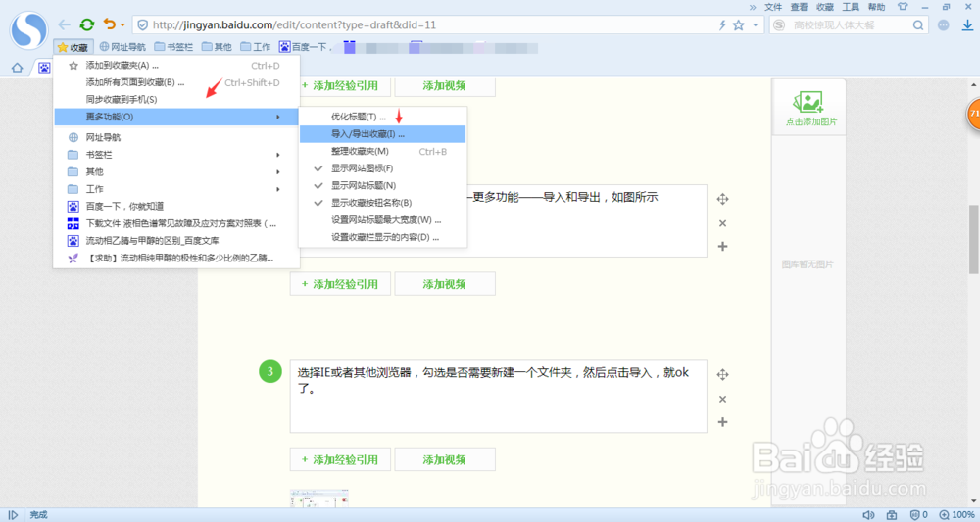
Task: Open 流动相乙腈与甲醇的区别 favorite
Action: pos(176,240)
